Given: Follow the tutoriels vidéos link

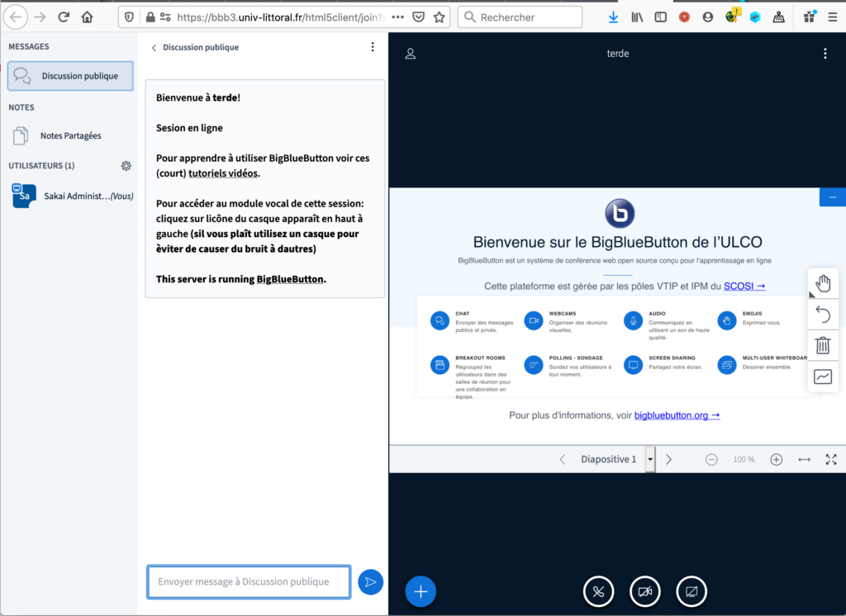Looking at the screenshot, I should (223, 173).
